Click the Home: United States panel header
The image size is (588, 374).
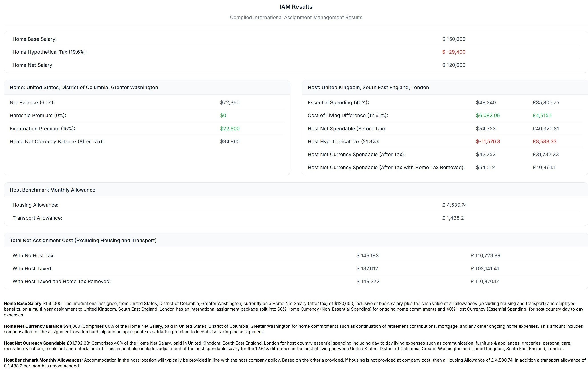pos(84,88)
